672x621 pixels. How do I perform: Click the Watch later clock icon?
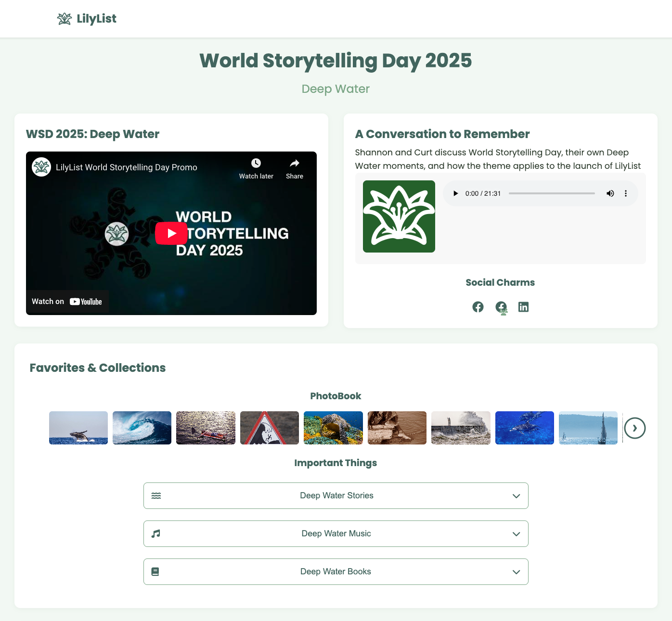pos(256,164)
